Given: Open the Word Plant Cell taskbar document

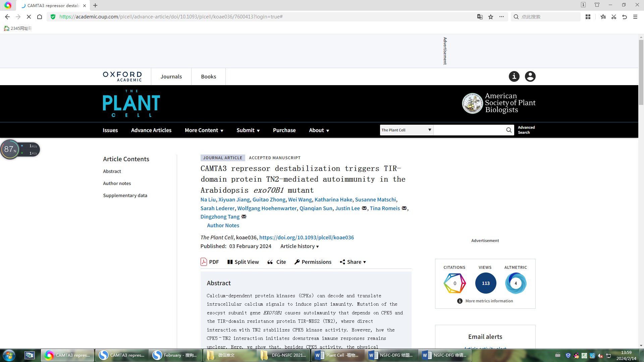Looking at the screenshot, I should point(337,355).
